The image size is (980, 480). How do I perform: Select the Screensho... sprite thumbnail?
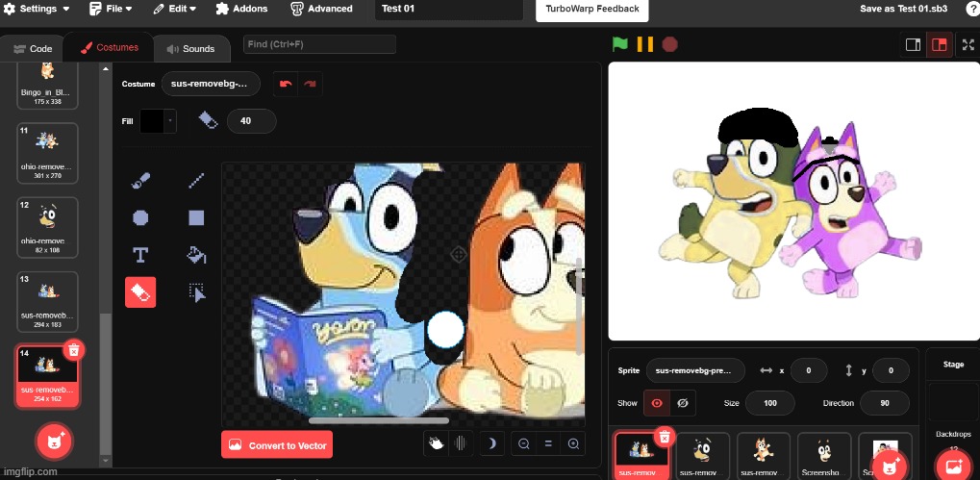tap(824, 456)
